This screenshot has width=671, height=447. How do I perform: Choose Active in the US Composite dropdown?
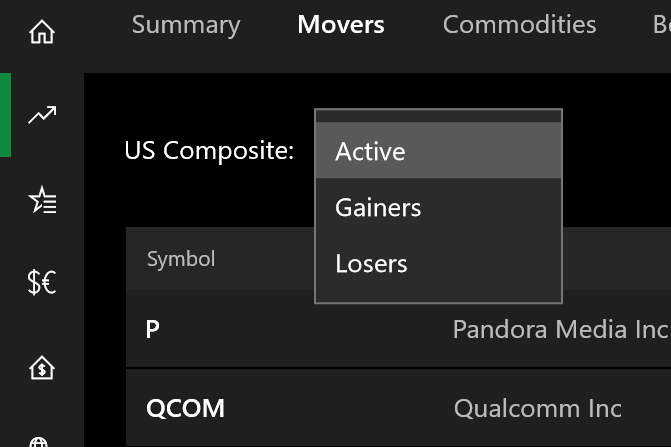coord(438,151)
